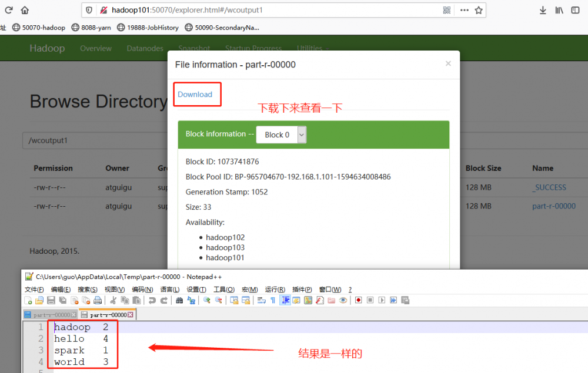Start macro recording in Notepad++
Viewport: 588px width, 373px height.
(x=357, y=300)
